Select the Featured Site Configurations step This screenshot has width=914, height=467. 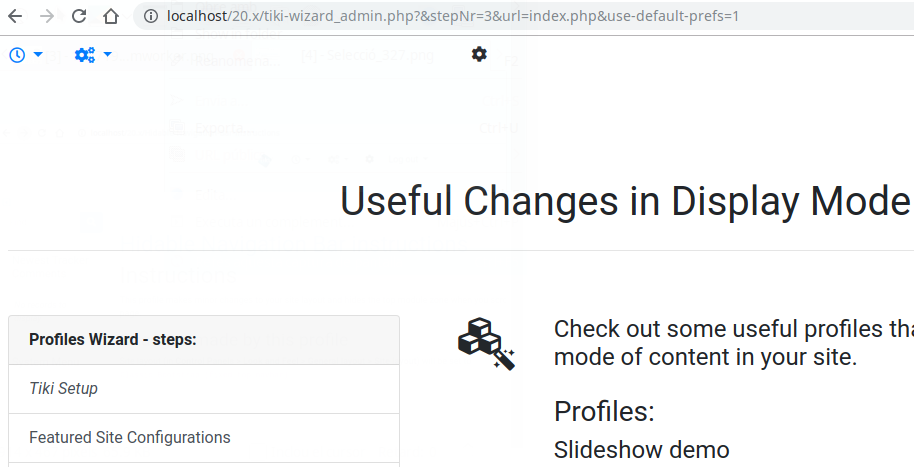[204, 438]
